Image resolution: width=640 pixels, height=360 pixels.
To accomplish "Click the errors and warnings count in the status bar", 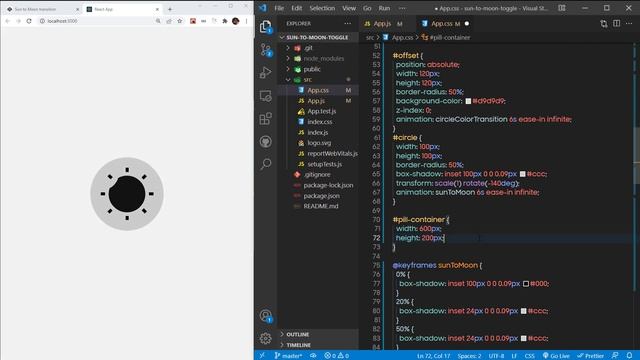I will (337, 356).
